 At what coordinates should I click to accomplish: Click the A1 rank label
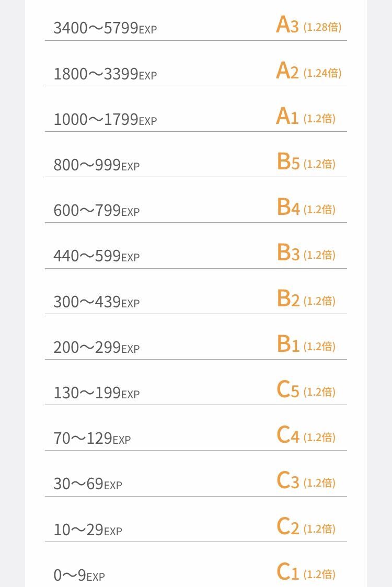tap(287, 116)
